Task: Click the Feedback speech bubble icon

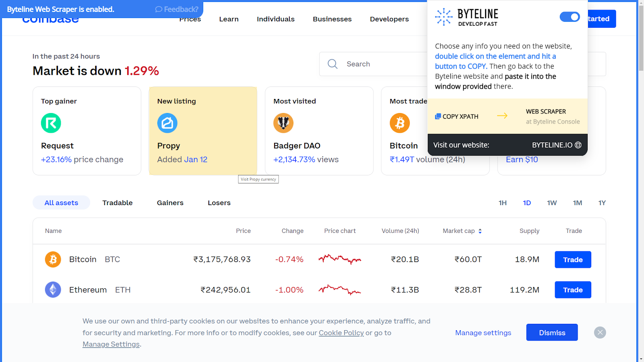Action: coord(159,9)
